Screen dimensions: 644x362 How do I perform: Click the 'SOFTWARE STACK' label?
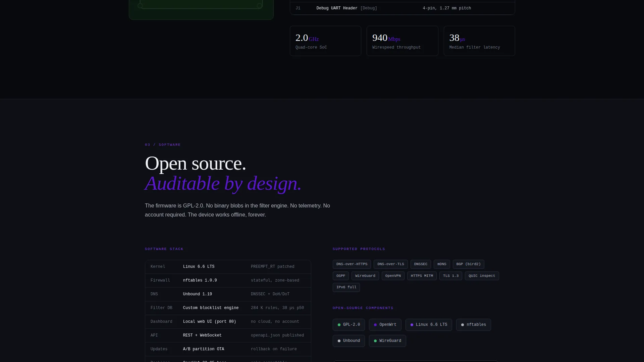164,249
